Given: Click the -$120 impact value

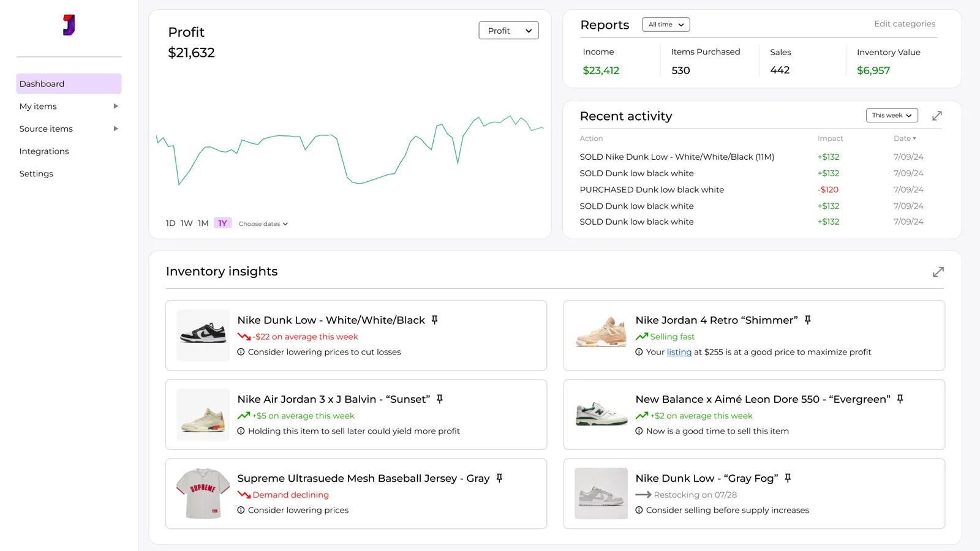Looking at the screenshot, I should pos(828,190).
